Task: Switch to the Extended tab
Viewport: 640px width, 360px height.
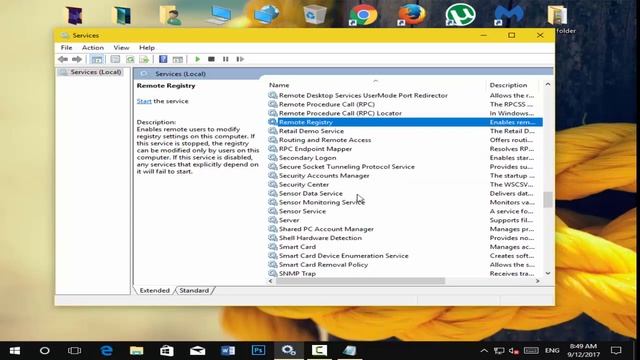Action: (x=154, y=291)
